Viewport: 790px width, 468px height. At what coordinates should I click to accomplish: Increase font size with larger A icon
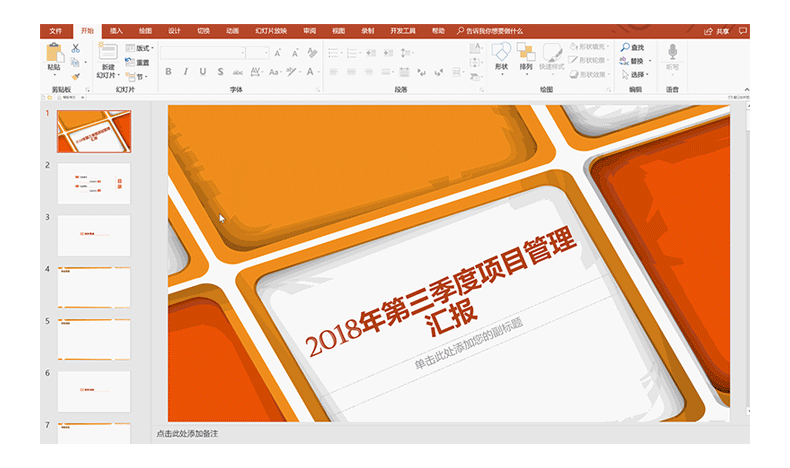tap(278, 53)
